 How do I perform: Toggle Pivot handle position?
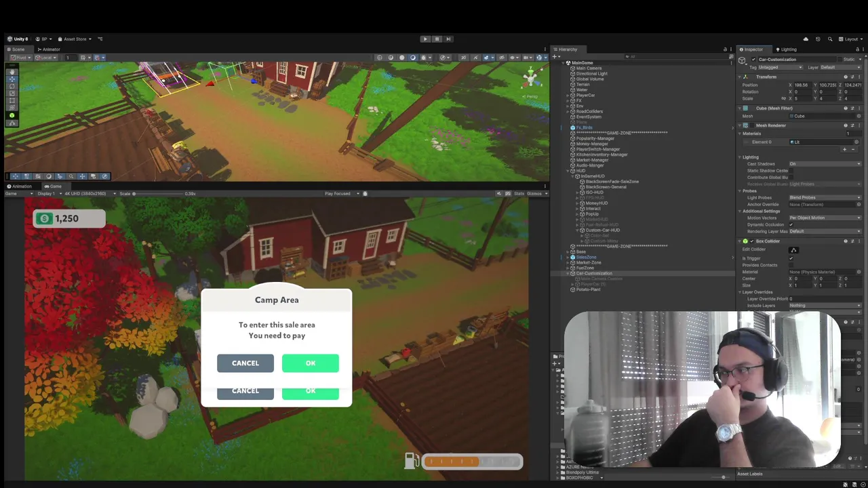click(20, 58)
